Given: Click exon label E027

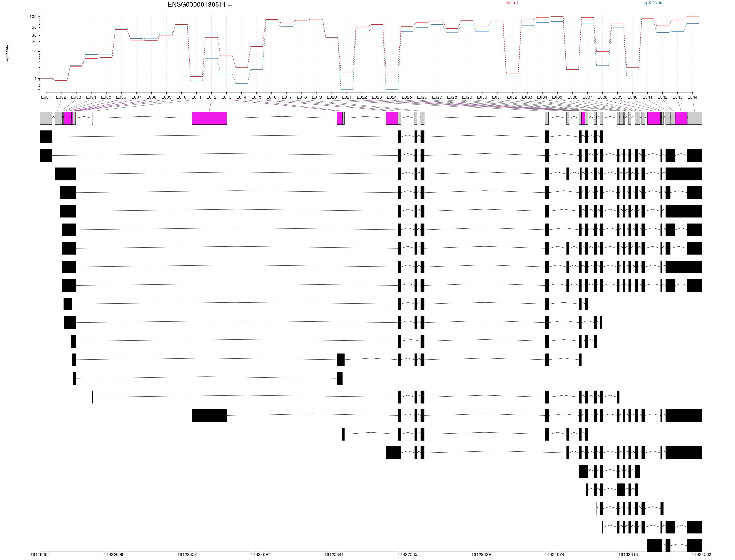Looking at the screenshot, I should point(437,97).
